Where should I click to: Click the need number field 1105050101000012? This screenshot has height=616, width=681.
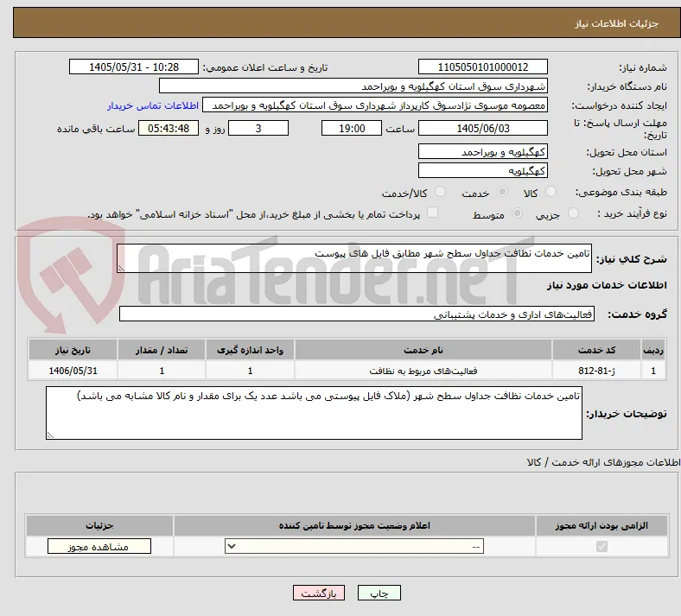[x=482, y=67]
